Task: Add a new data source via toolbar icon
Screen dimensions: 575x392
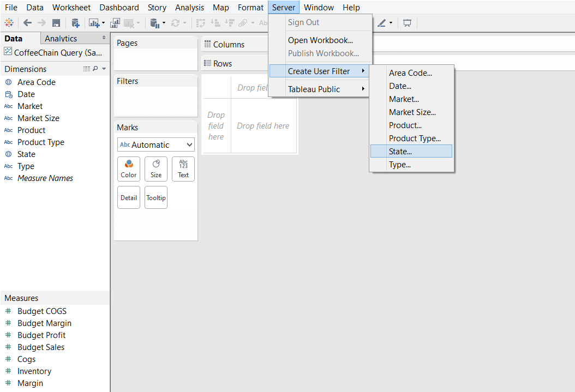Action: (x=76, y=22)
